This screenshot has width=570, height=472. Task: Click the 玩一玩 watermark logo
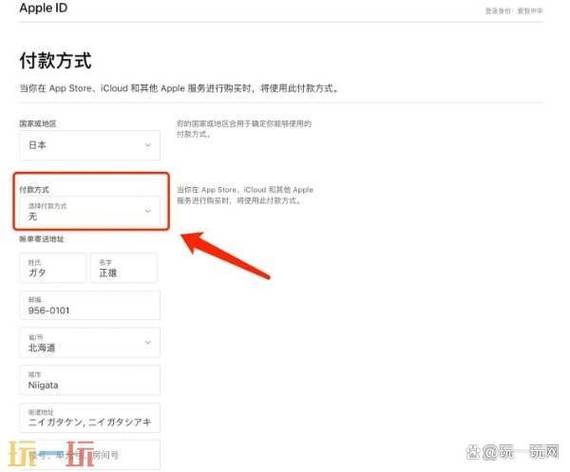[x=52, y=454]
